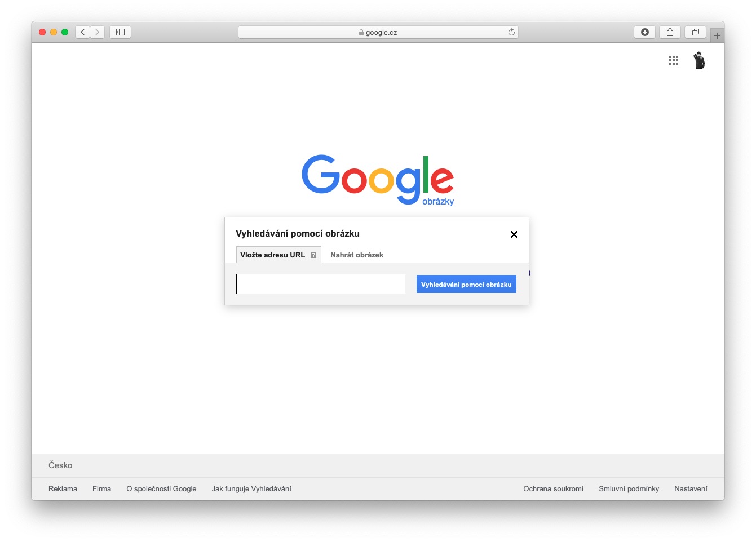Click the help icon beside Vložte adresu URL
Image resolution: width=756 pixels, height=542 pixels.
(313, 255)
